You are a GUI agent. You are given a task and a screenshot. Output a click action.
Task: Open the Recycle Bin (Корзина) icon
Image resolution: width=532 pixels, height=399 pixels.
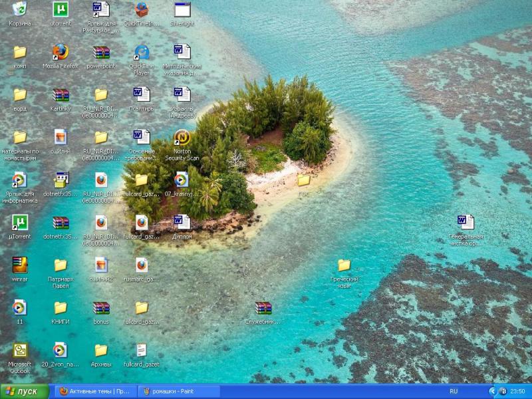click(20, 10)
